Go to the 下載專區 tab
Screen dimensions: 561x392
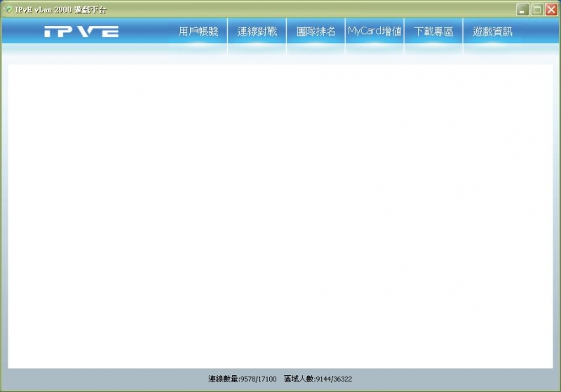pyautogui.click(x=433, y=32)
